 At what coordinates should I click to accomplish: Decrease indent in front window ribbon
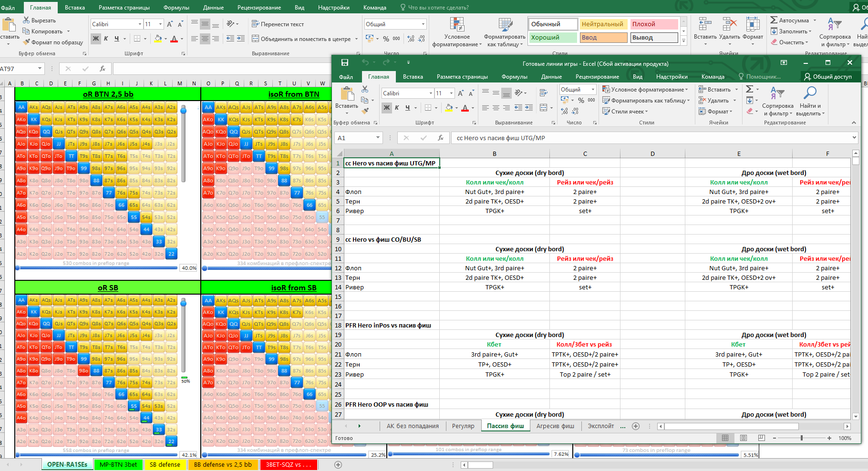518,108
